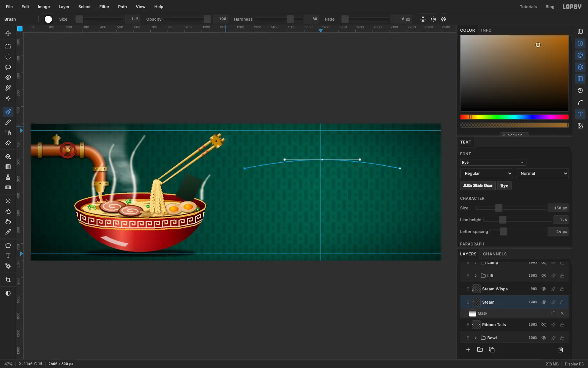The height and width of the screenshot is (368, 588).
Task: Hide the Steam Wisps layer
Action: pyautogui.click(x=544, y=289)
